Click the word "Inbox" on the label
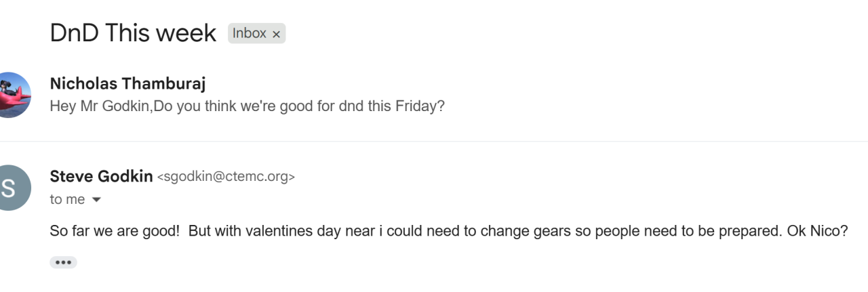Image resolution: width=868 pixels, height=292 pixels. pyautogui.click(x=250, y=33)
